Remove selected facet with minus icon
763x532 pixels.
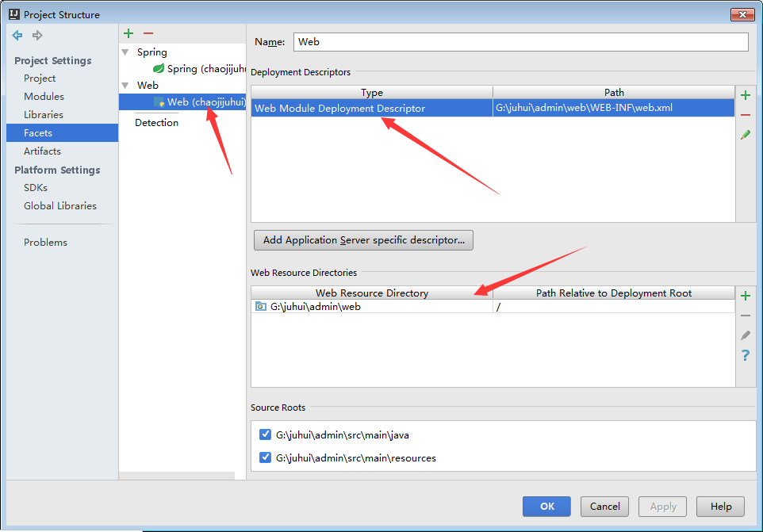pyautogui.click(x=148, y=33)
